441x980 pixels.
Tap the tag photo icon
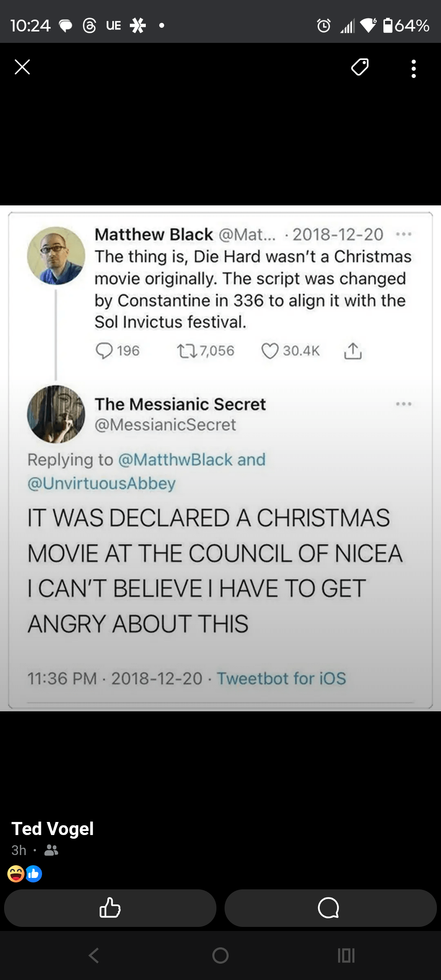click(x=360, y=67)
